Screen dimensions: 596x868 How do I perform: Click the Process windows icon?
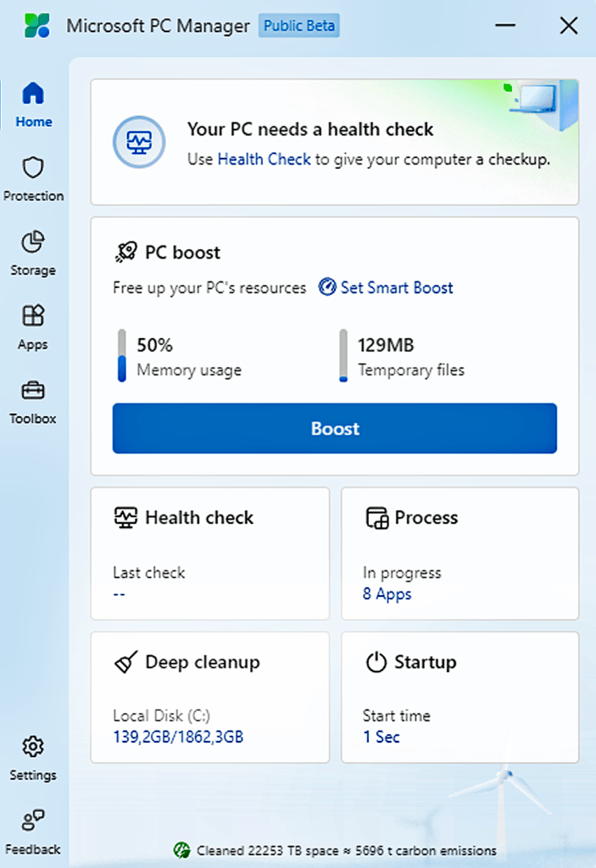(x=377, y=518)
